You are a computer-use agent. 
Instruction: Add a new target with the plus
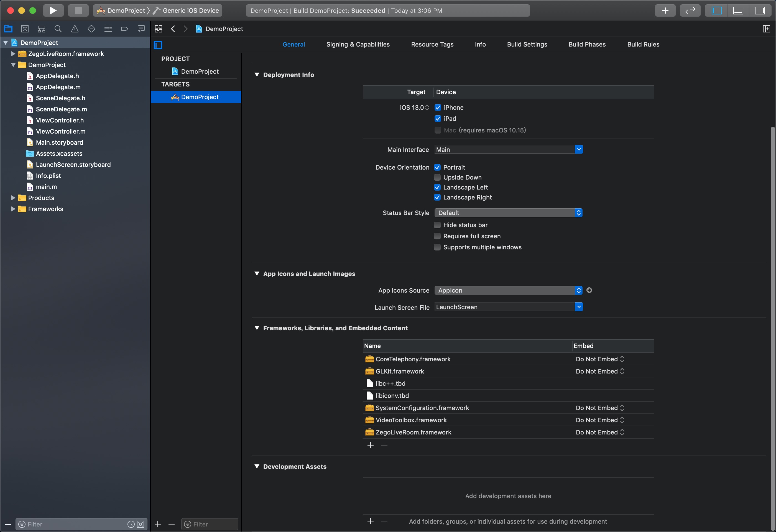tap(158, 524)
